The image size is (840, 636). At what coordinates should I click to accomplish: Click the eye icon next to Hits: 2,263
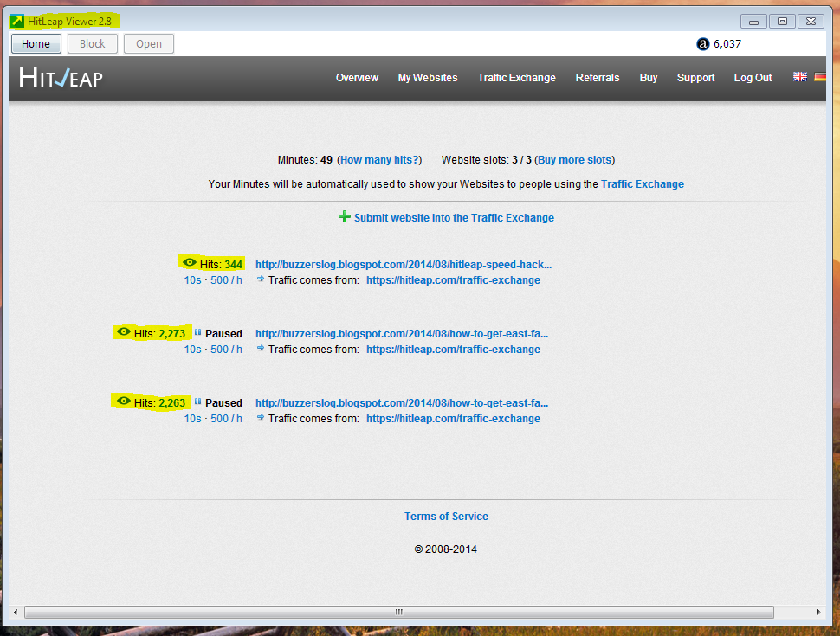(x=124, y=401)
